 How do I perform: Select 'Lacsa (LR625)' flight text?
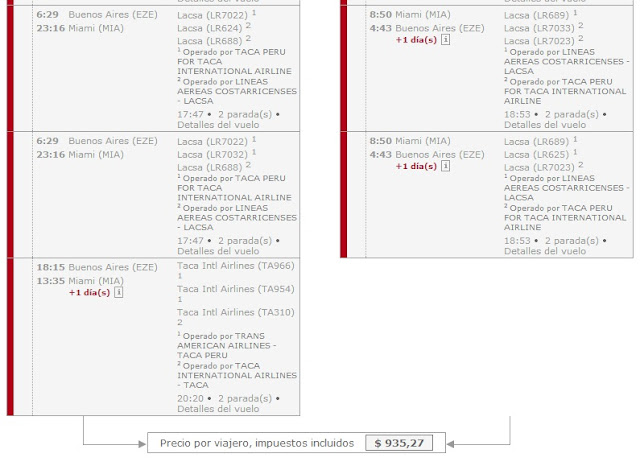pos(536,155)
